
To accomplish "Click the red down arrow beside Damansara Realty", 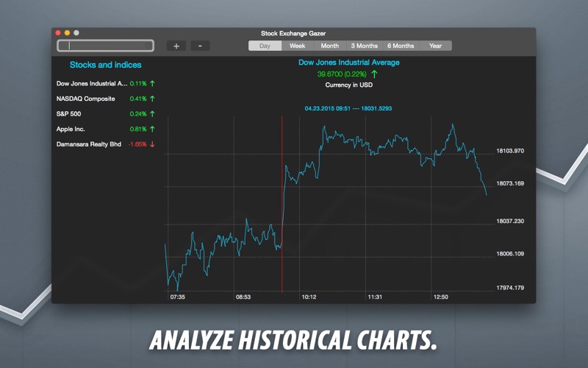I will point(152,144).
